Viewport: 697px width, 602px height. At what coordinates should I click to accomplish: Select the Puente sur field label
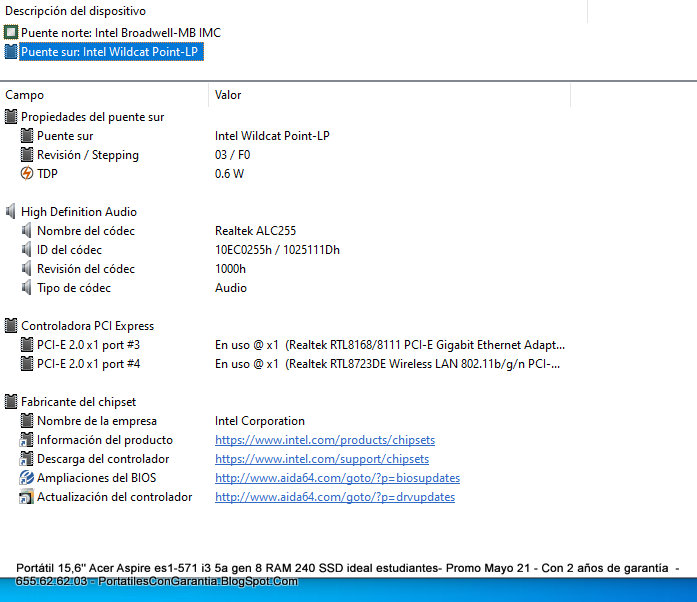65,136
